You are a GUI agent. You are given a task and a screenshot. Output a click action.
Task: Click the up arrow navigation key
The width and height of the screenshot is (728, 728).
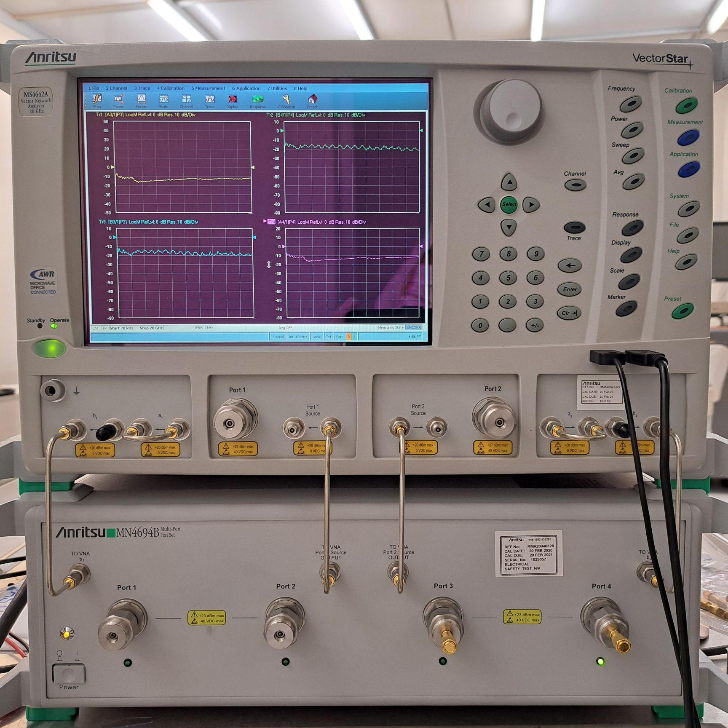509,182
